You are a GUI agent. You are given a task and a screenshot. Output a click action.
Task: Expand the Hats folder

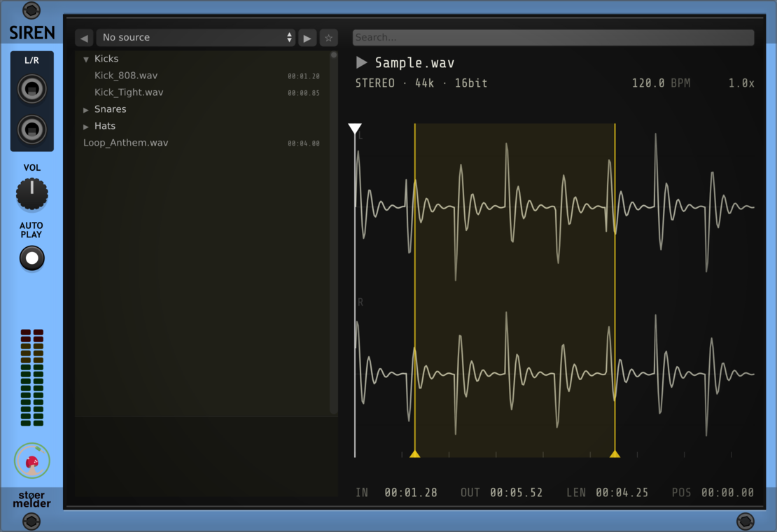85,127
